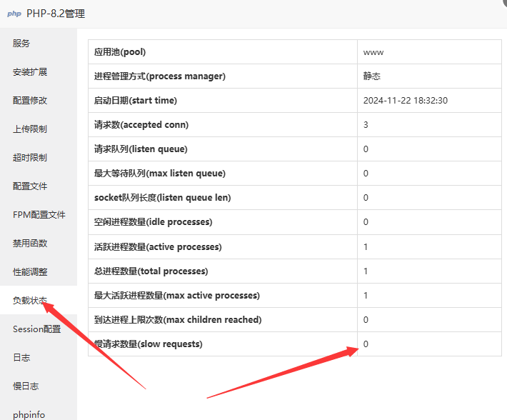Click the php logo icon in title
The width and height of the screenshot is (507, 420).
(14, 14)
